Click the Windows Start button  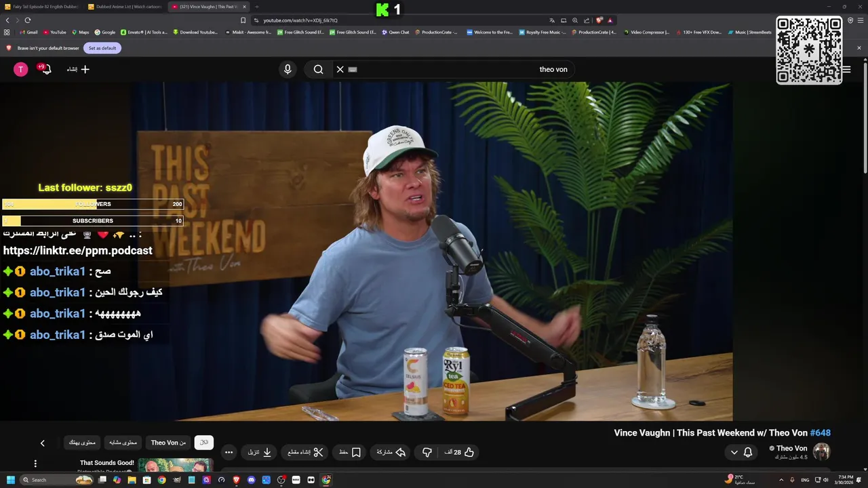[10, 480]
